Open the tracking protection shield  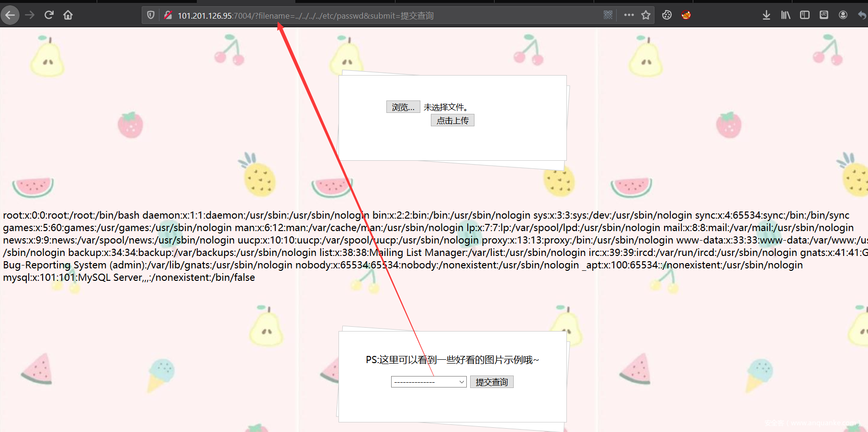pos(151,15)
